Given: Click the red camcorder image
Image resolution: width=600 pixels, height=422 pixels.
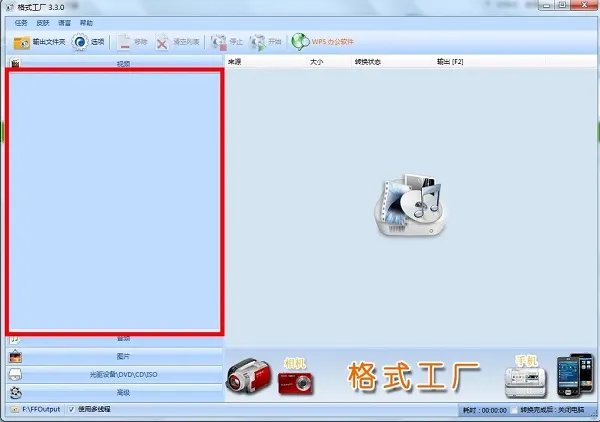Looking at the screenshot, I should point(248,375).
